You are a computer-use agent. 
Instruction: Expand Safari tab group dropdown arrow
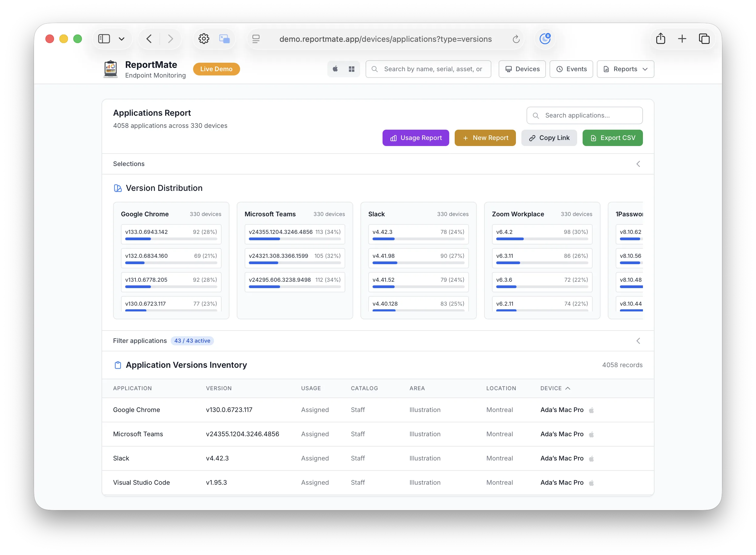click(x=122, y=39)
